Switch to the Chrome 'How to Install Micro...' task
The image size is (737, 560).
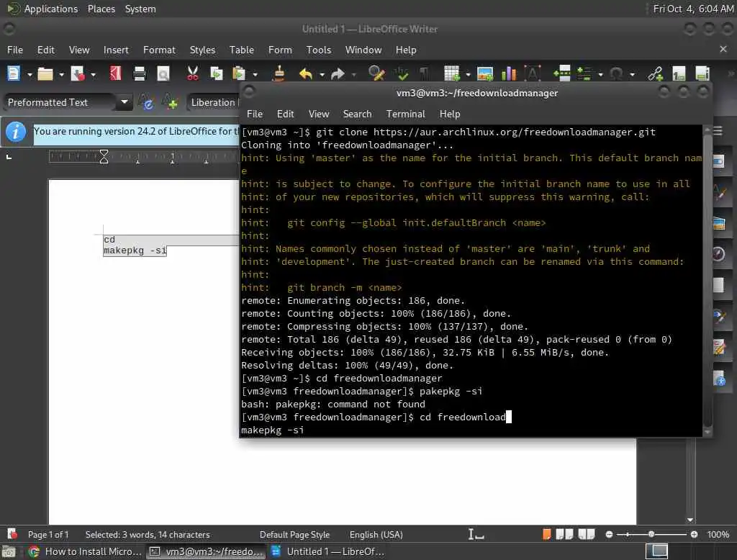click(x=85, y=551)
